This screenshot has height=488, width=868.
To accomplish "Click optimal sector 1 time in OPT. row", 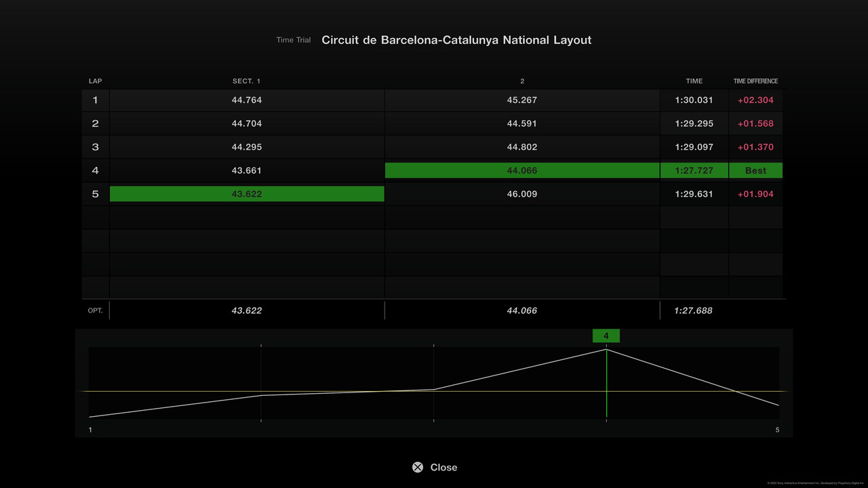I will click(x=247, y=310).
